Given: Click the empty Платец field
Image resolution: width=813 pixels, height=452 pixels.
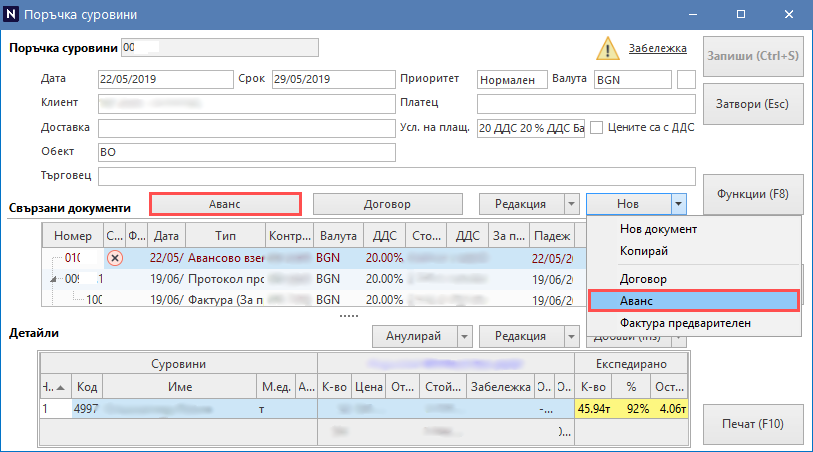Looking at the screenshot, I should (x=586, y=104).
